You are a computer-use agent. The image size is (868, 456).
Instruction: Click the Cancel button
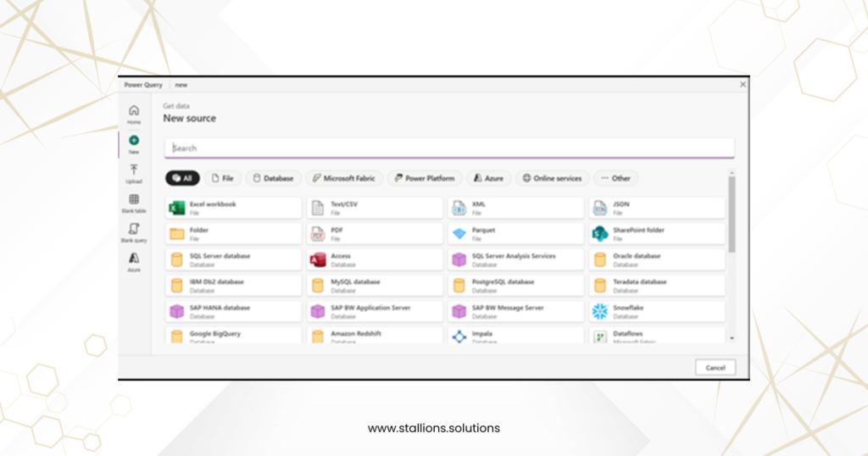(x=715, y=368)
